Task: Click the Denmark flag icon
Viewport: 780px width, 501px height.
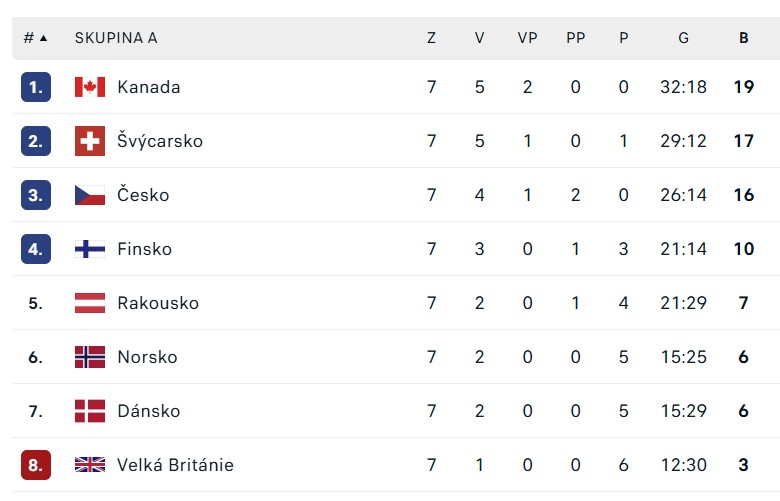Action: click(x=90, y=411)
